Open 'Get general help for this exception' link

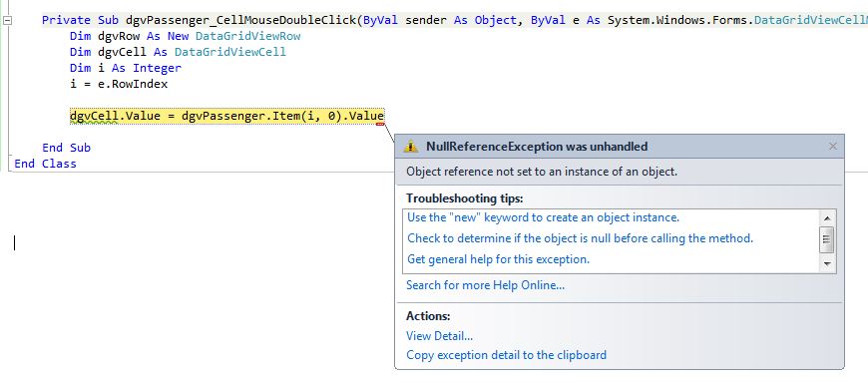pyautogui.click(x=498, y=258)
